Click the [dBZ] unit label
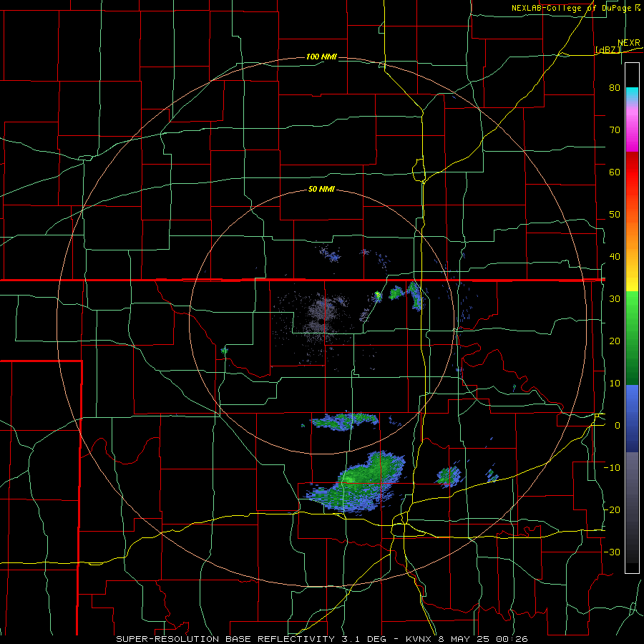 point(608,50)
